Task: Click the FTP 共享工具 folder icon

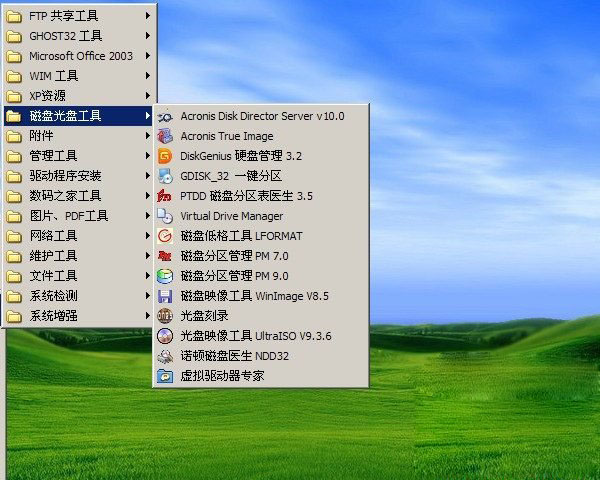Action: pos(14,16)
